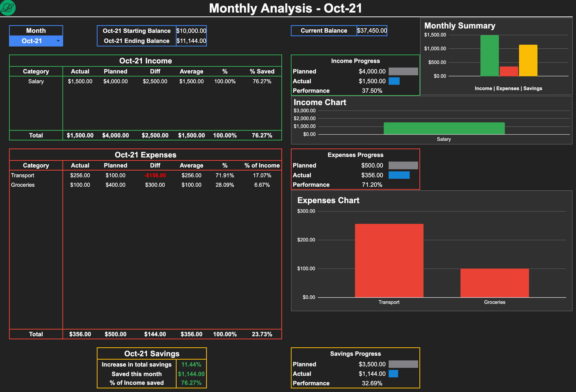Click the blue Actual bar in Income Progress
576x392 pixels.
pyautogui.click(x=394, y=81)
